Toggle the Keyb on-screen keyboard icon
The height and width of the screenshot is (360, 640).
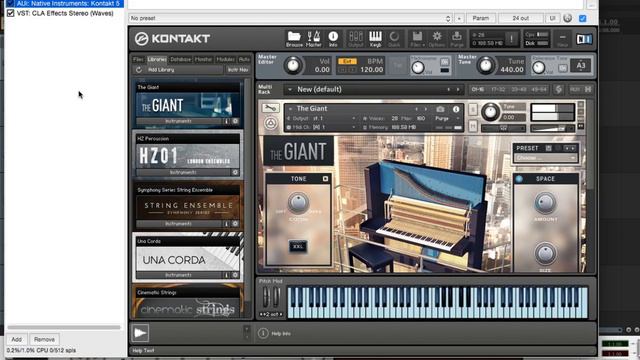[x=375, y=39]
